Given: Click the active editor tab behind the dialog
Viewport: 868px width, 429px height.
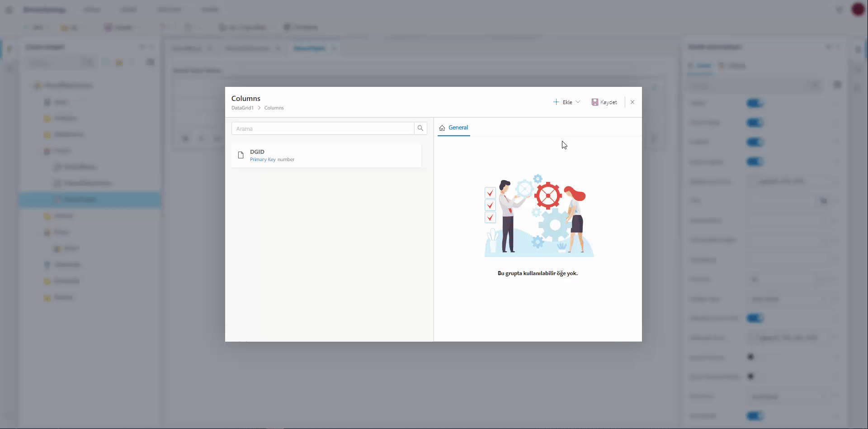Looking at the screenshot, I should (x=310, y=48).
